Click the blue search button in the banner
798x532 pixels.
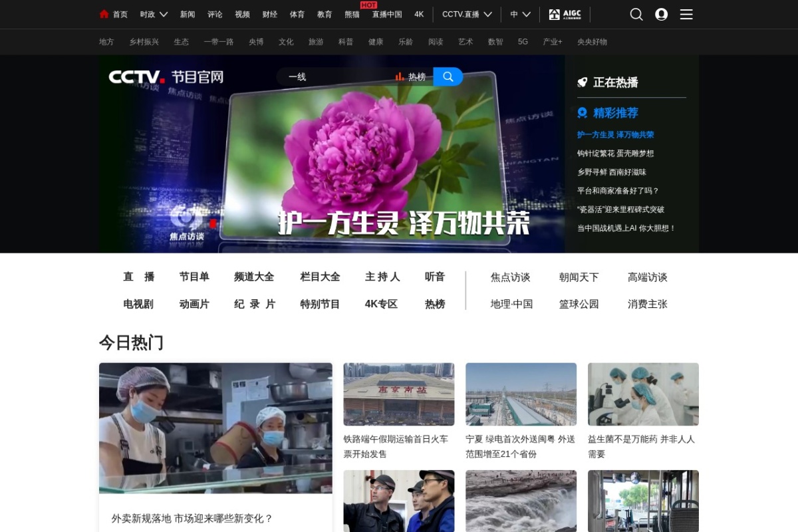pyautogui.click(x=448, y=76)
